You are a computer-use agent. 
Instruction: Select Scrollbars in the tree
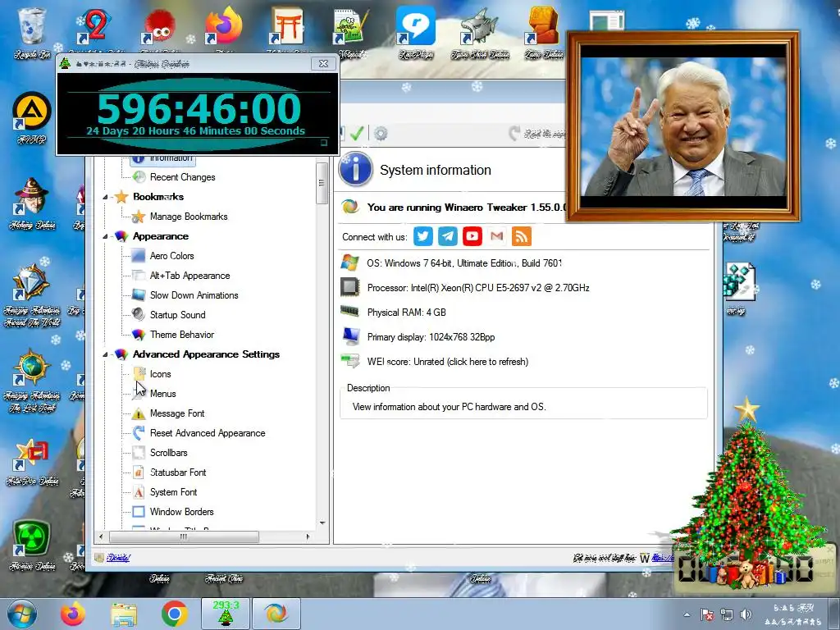[169, 453]
